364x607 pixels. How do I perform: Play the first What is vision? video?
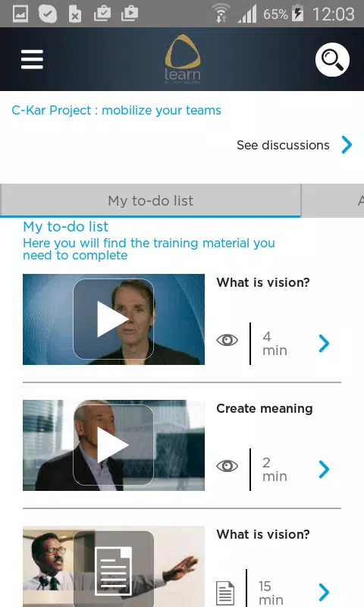(113, 319)
